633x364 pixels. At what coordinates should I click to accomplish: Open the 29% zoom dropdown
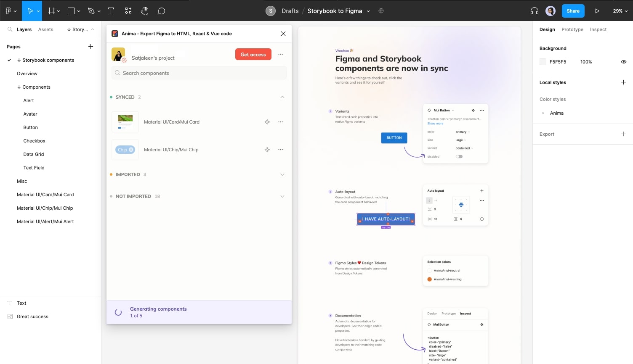coord(620,11)
